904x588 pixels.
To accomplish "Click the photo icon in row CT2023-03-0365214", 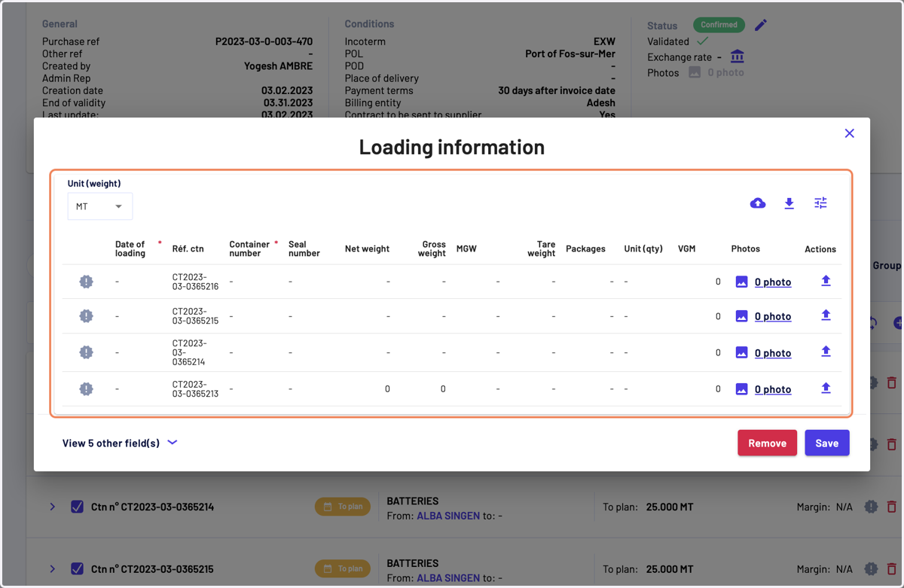I will (741, 352).
